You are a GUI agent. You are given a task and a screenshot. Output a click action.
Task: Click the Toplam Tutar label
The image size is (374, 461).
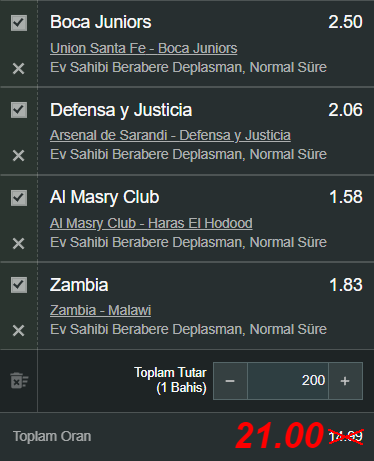click(170, 373)
